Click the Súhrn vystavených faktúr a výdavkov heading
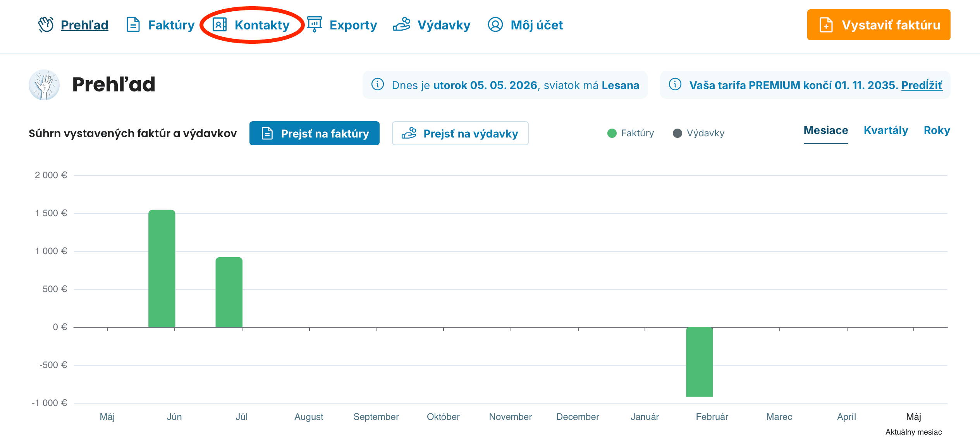Image resolution: width=980 pixels, height=447 pixels. pos(132,133)
